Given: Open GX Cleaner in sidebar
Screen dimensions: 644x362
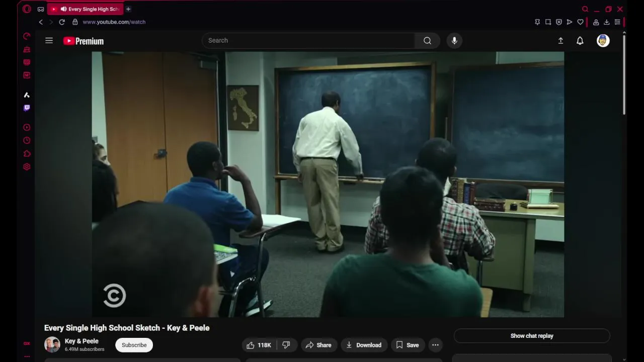Looking at the screenshot, I should coord(27,49).
